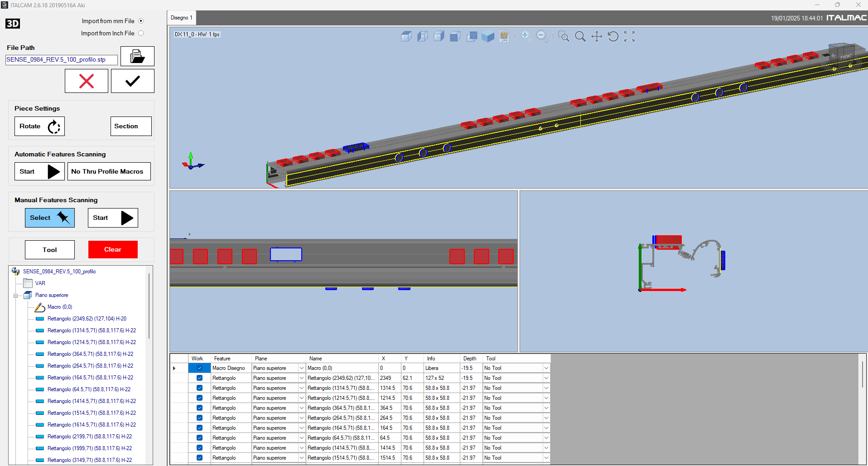Uncheck Work checkbox for Rettangolo 2349 row
Image resolution: width=868 pixels, height=466 pixels.
pos(199,378)
